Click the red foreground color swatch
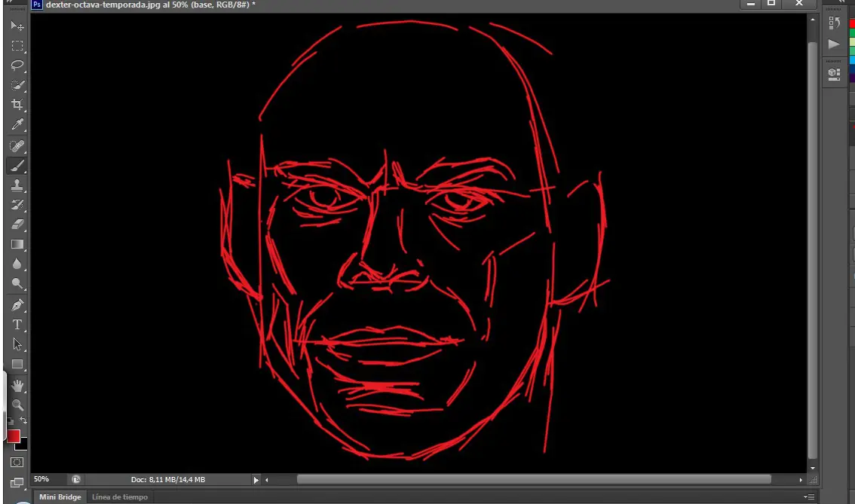 13,436
